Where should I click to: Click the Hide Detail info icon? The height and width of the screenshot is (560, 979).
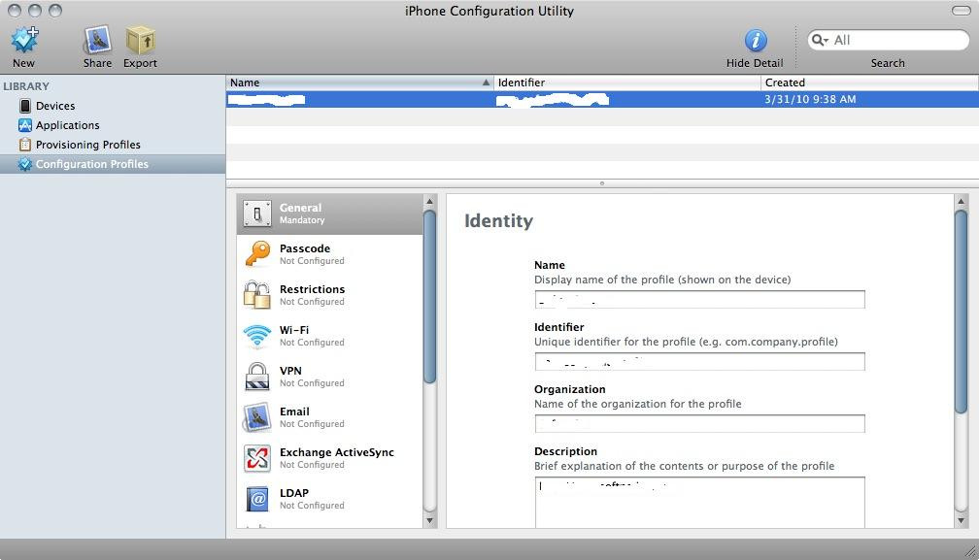tap(756, 41)
